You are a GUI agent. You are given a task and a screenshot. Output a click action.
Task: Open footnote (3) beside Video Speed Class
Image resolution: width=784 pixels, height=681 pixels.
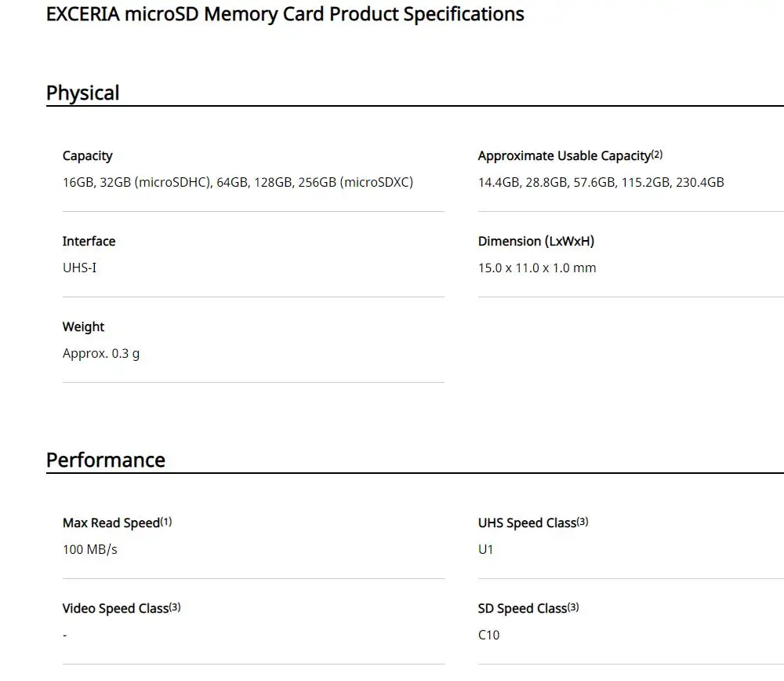click(175, 607)
